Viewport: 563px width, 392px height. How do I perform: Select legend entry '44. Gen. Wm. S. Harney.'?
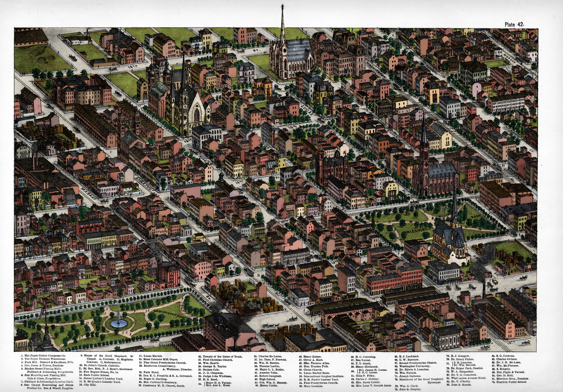[x=271, y=382]
